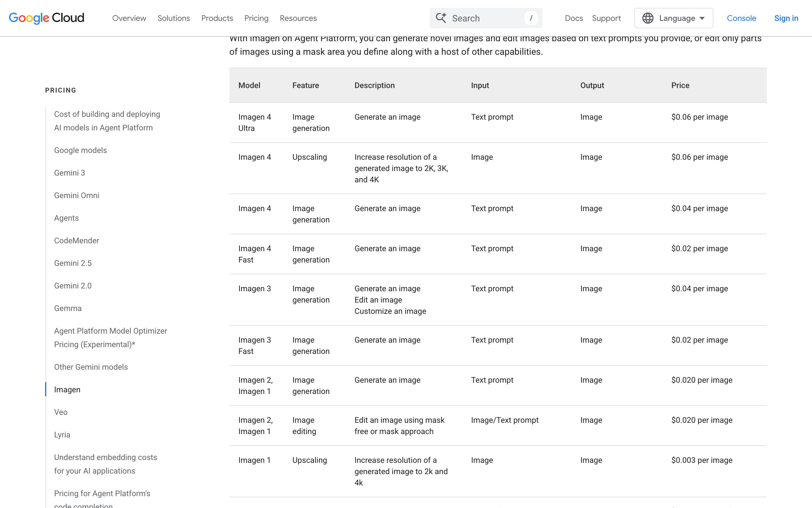Select CodeMender in pricing sidebar
Image resolution: width=812 pixels, height=508 pixels.
click(76, 240)
